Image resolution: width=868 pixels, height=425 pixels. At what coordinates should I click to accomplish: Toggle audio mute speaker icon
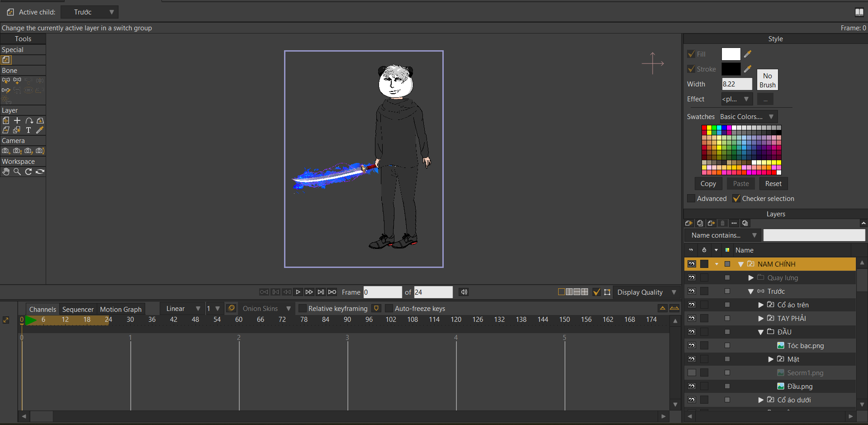pyautogui.click(x=464, y=292)
